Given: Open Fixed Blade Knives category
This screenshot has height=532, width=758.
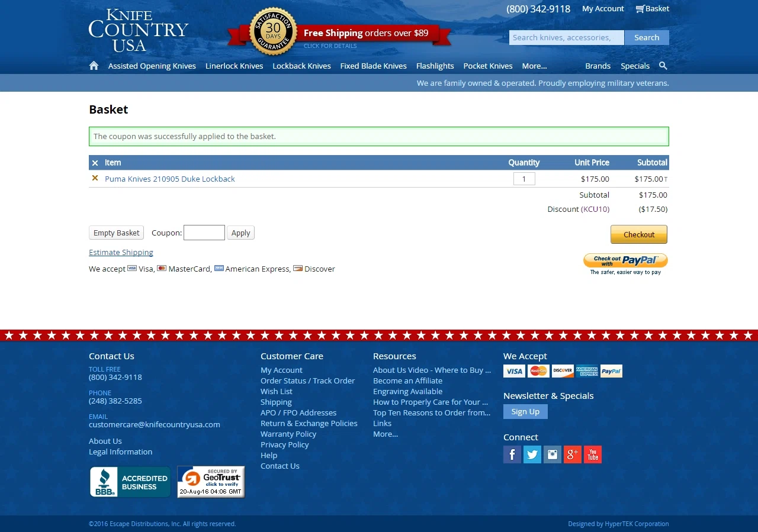Looking at the screenshot, I should click(374, 66).
